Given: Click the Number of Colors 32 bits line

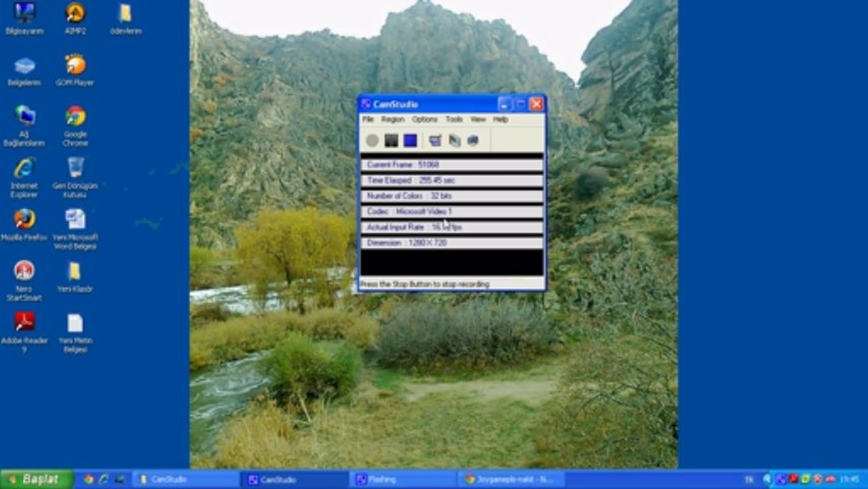Looking at the screenshot, I should click(x=451, y=196).
